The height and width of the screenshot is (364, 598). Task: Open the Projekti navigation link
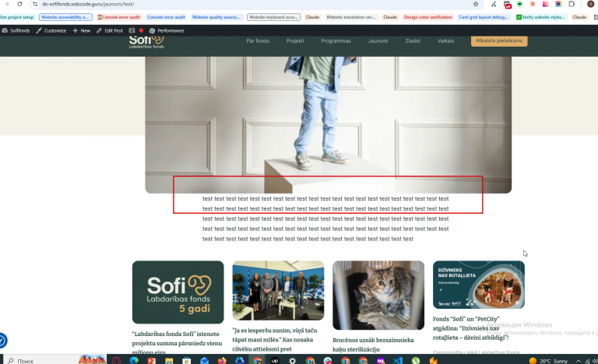[x=295, y=40]
